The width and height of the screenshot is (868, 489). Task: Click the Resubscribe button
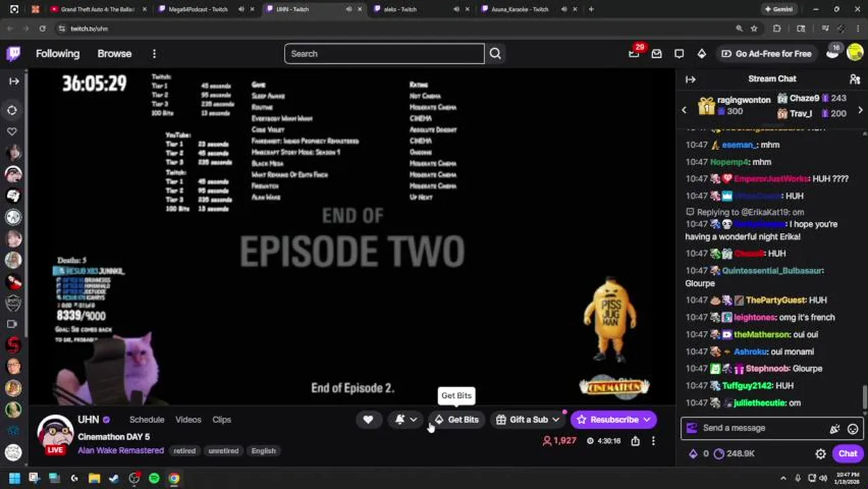click(x=614, y=420)
